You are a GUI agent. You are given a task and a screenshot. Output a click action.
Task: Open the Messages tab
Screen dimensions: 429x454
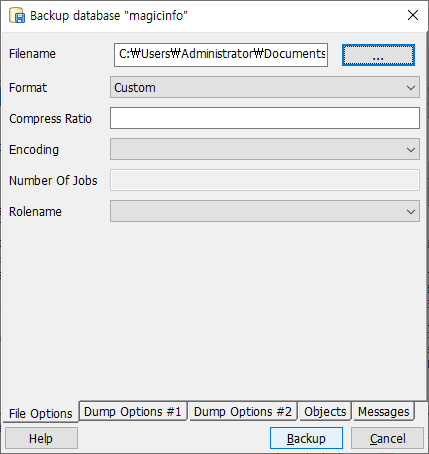click(x=384, y=412)
